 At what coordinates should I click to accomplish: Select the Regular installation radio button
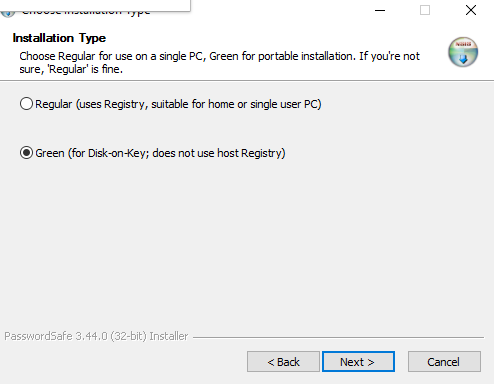pos(26,104)
